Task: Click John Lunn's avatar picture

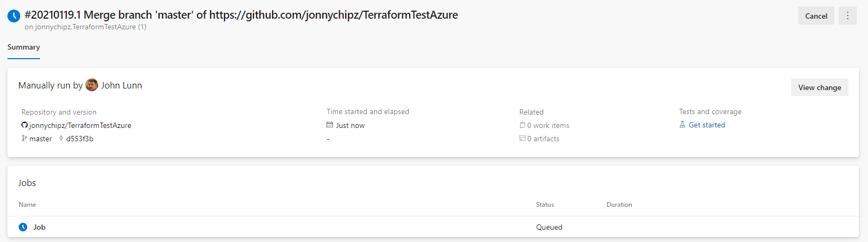Action: point(92,85)
